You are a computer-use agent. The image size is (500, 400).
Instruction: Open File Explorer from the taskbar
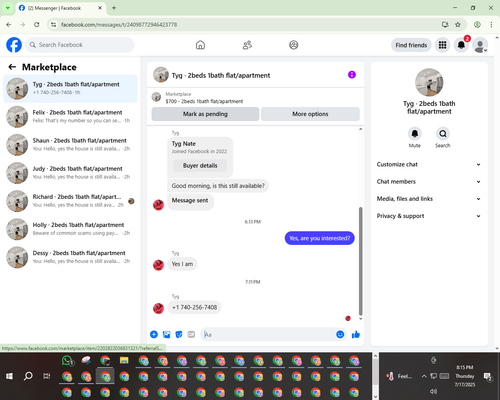(124, 361)
